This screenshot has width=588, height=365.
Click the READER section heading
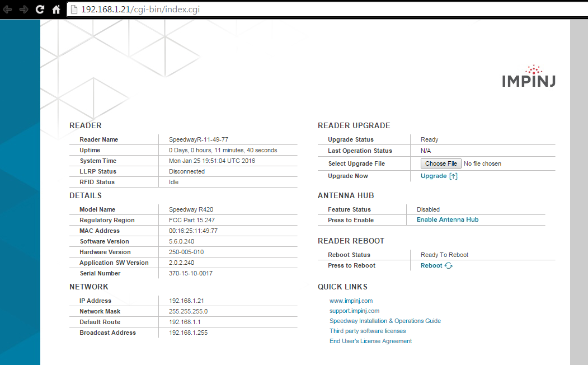(x=86, y=125)
